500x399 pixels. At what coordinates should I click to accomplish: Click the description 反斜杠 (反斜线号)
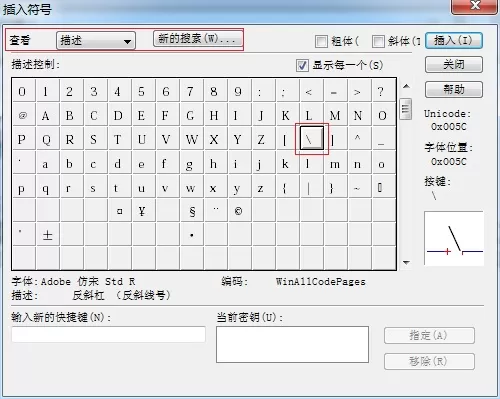pos(122,295)
